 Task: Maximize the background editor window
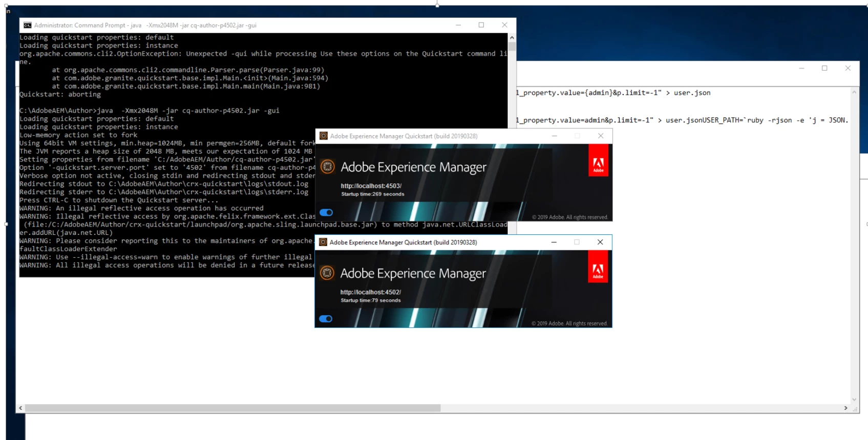pyautogui.click(x=825, y=69)
